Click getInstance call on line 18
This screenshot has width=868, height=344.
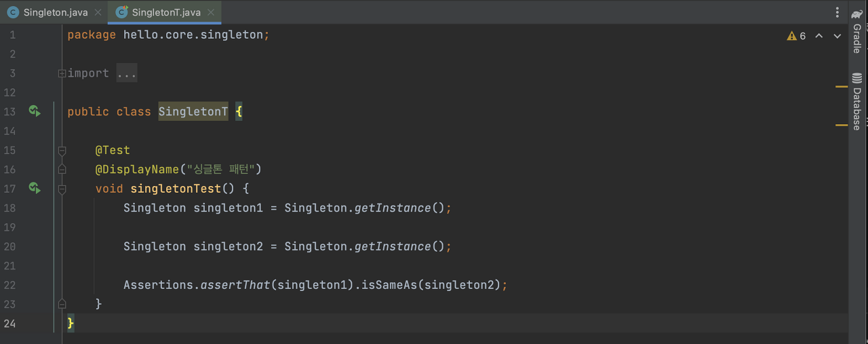click(393, 208)
